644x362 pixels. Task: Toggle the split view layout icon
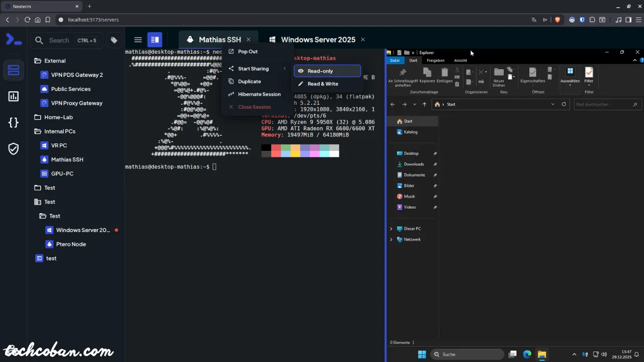tap(155, 40)
